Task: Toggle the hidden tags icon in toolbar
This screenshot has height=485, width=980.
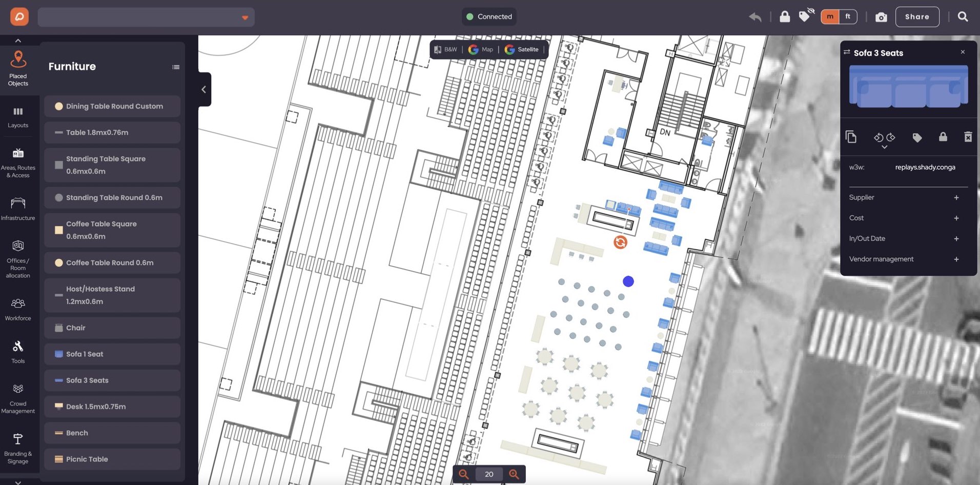Action: point(806,15)
